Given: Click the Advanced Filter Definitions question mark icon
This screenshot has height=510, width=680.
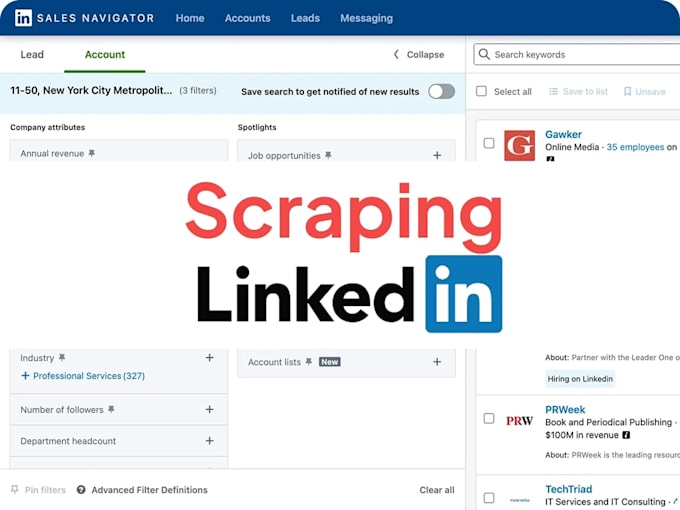Looking at the screenshot, I should pyautogui.click(x=81, y=490).
